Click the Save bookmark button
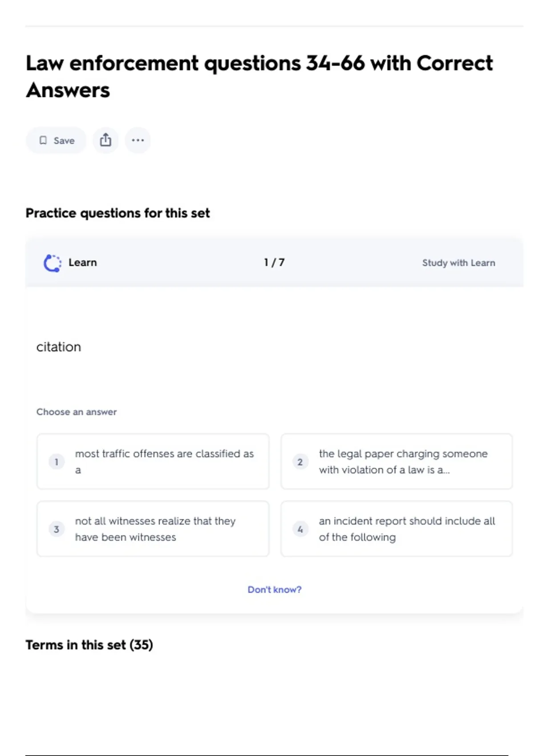The image size is (534, 756). [56, 141]
